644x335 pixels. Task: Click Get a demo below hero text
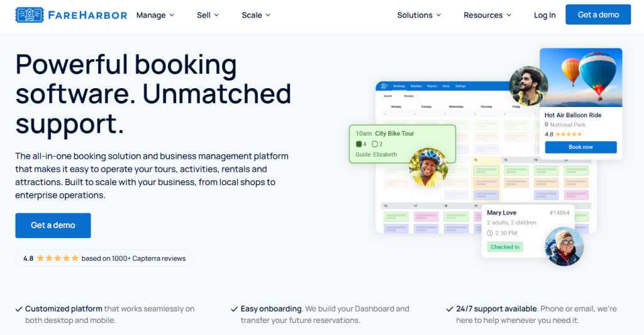pos(53,225)
